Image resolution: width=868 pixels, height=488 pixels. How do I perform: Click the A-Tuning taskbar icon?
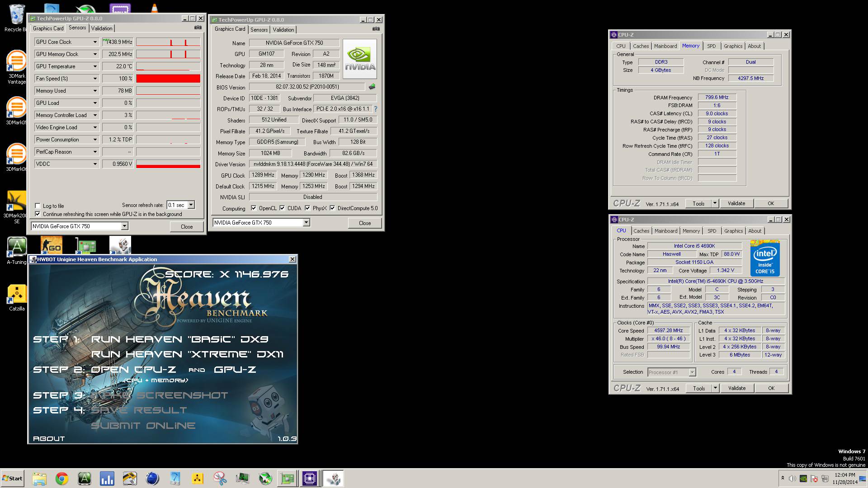click(x=85, y=479)
